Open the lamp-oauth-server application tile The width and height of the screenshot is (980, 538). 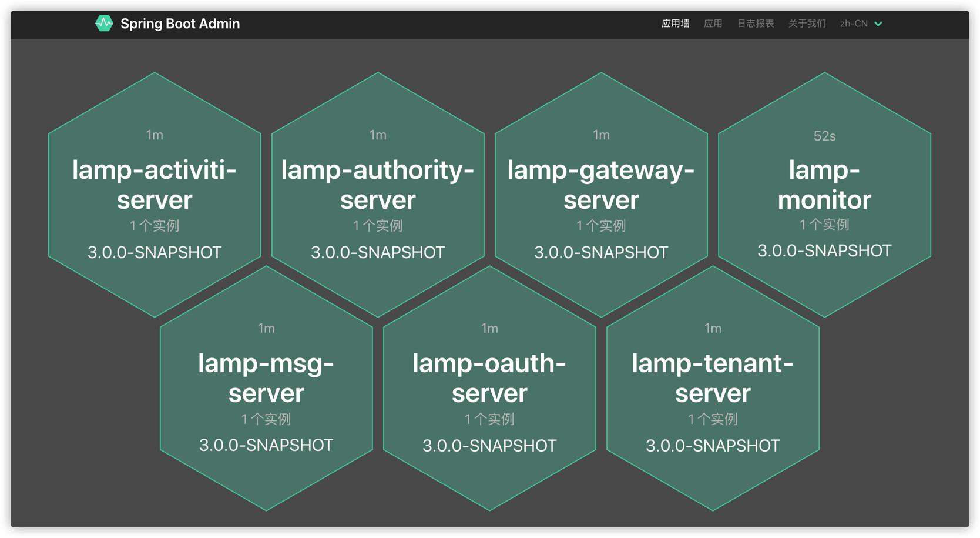(489, 378)
